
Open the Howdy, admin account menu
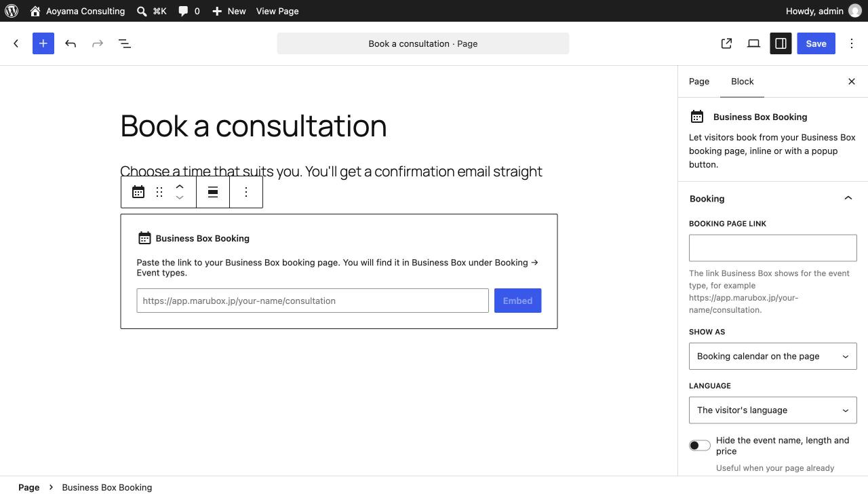(823, 11)
